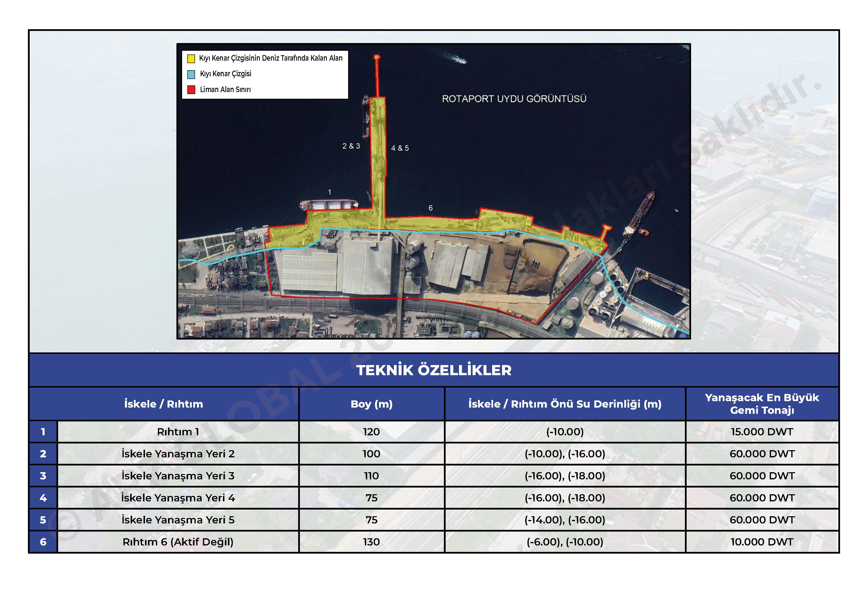The image size is (868, 614).
Task: Click the depth cell '(-10.00), (-16.00)'
Action: click(565, 454)
